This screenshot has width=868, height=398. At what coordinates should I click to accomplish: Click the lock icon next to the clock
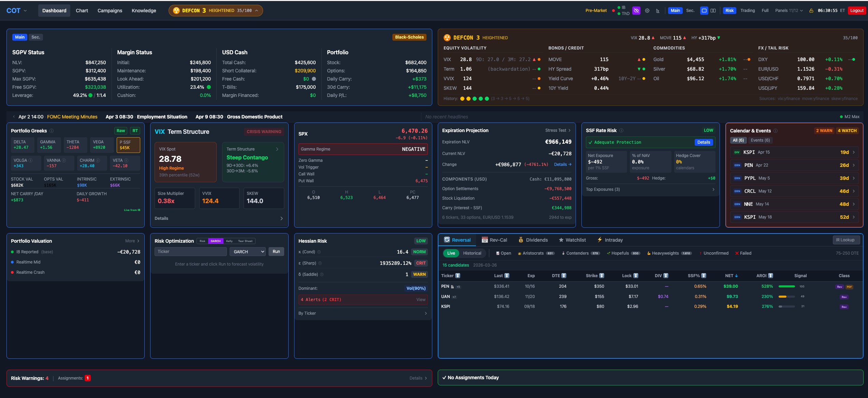point(811,10)
